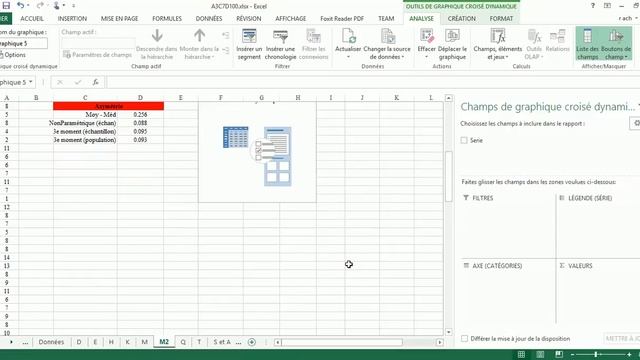Open the FORMULES ribbon tab
This screenshot has height=360, width=640.
[167, 18]
